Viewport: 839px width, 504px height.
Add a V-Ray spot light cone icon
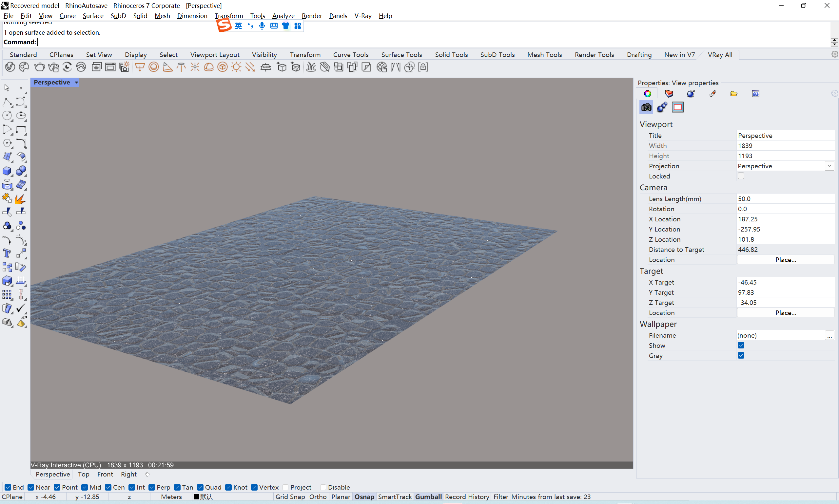[x=167, y=67]
